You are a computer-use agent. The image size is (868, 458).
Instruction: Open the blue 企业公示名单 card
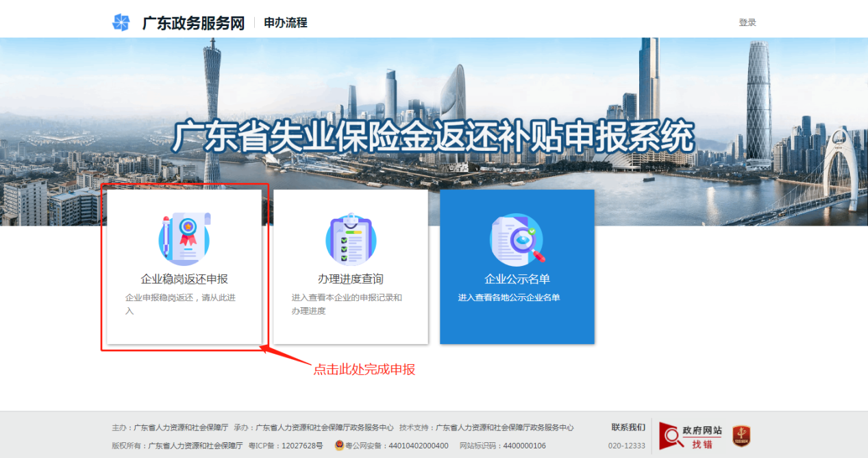pos(517,267)
